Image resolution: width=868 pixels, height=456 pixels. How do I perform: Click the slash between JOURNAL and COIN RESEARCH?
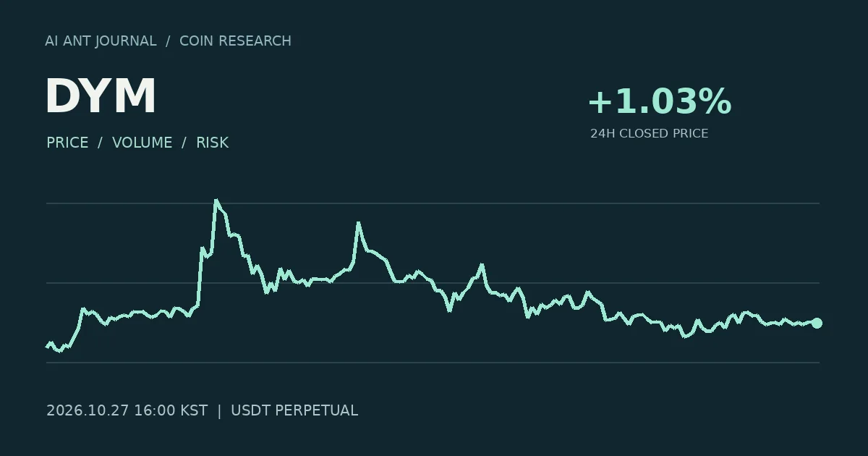168,41
